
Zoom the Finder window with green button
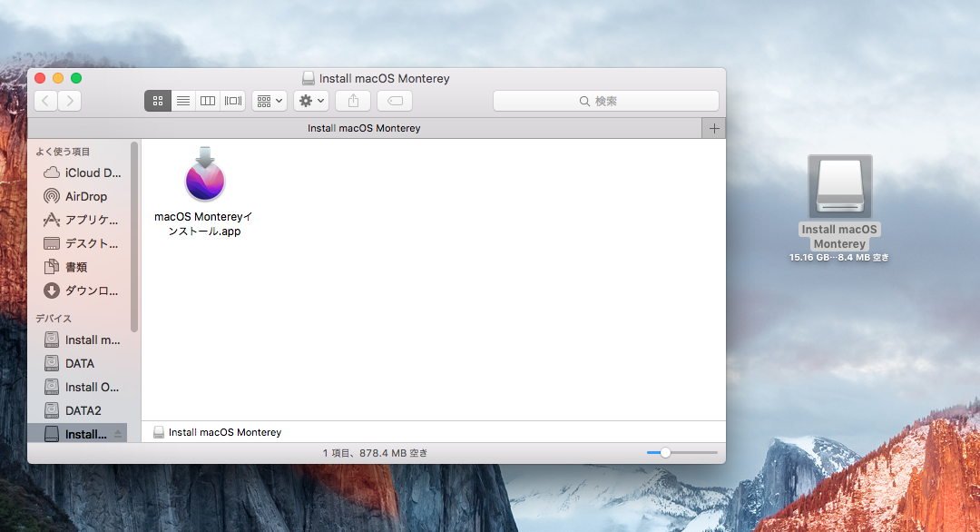(x=76, y=78)
